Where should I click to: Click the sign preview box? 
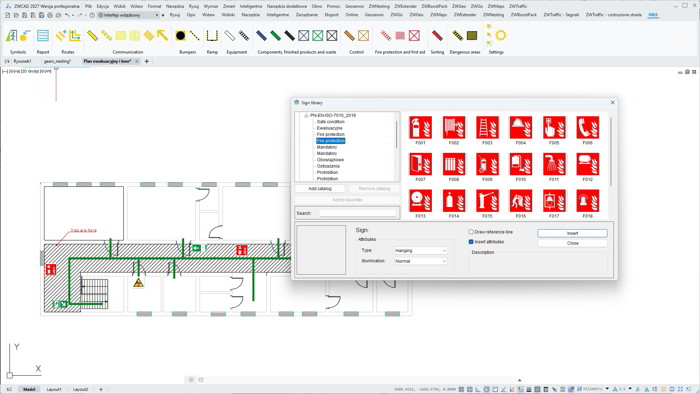coord(321,250)
